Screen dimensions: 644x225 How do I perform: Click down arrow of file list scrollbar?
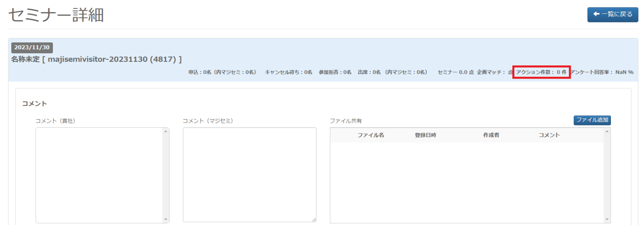607,219
